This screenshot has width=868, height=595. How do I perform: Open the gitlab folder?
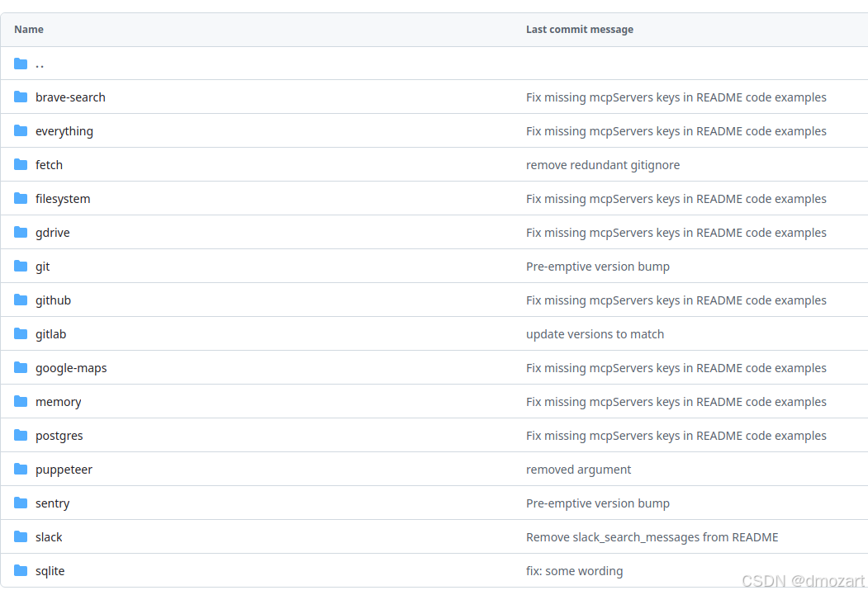[51, 334]
